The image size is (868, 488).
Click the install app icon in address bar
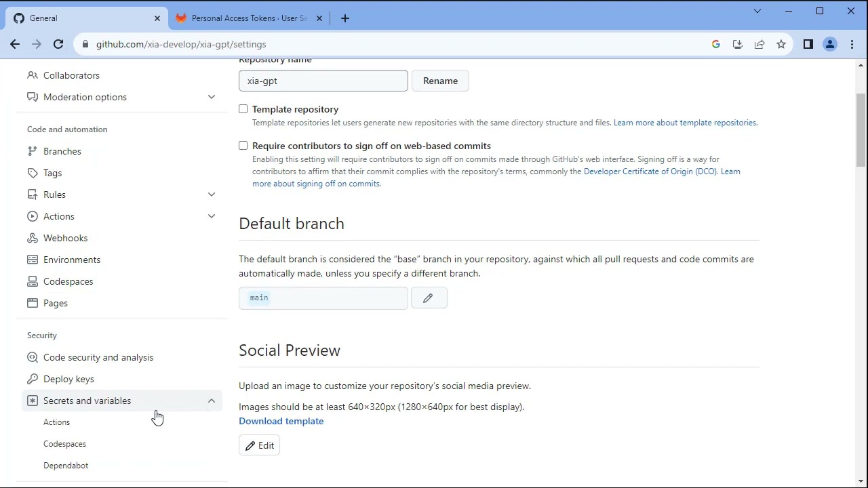(738, 44)
